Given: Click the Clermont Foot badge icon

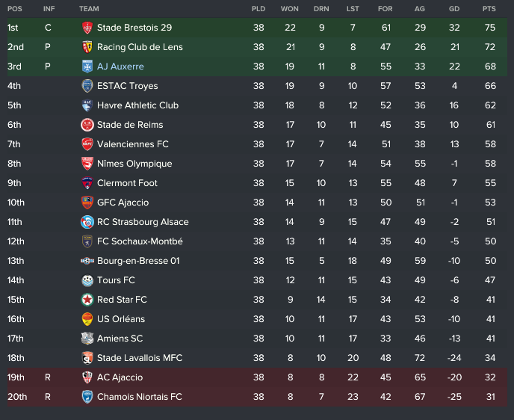Looking at the screenshot, I should point(87,183).
